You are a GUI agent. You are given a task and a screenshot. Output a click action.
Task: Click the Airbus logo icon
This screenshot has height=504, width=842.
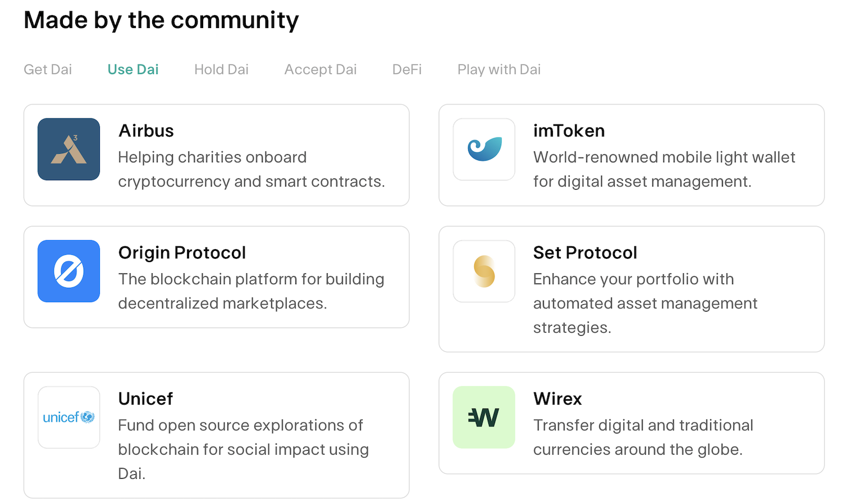tap(69, 149)
